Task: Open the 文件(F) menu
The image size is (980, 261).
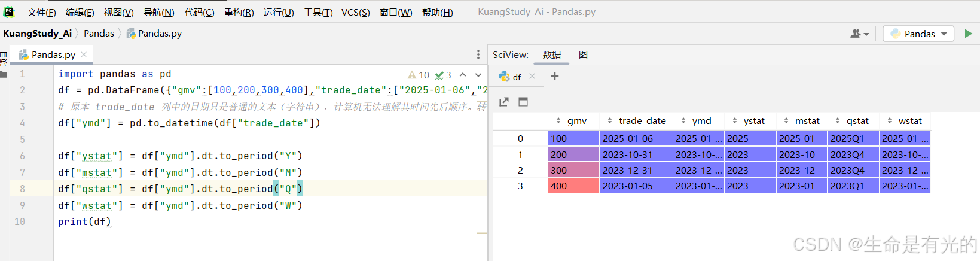Action: coord(42,12)
